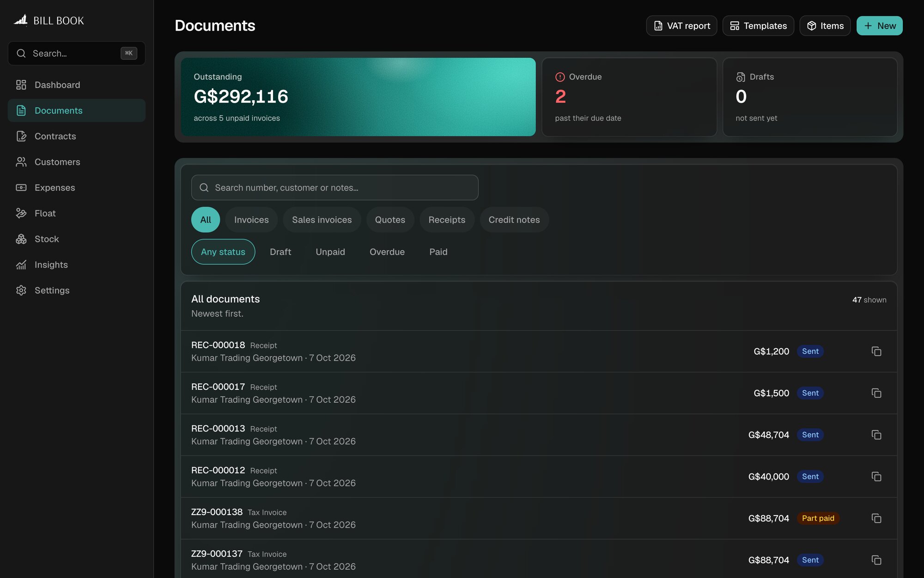Open Templates

[758, 25]
